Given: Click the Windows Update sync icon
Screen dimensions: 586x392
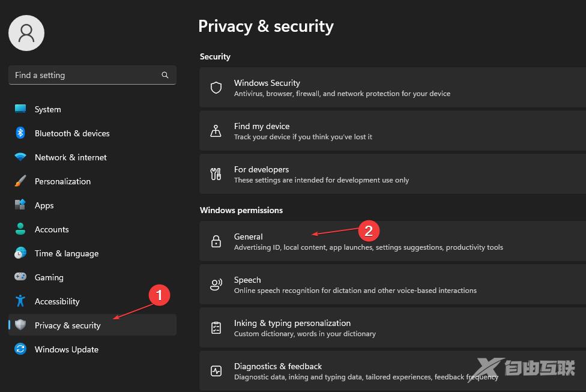Looking at the screenshot, I should click(20, 349).
